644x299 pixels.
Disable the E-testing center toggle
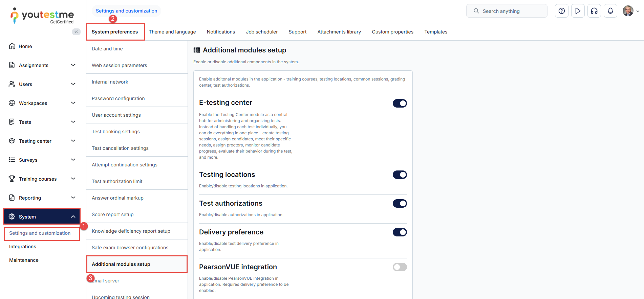coord(400,103)
